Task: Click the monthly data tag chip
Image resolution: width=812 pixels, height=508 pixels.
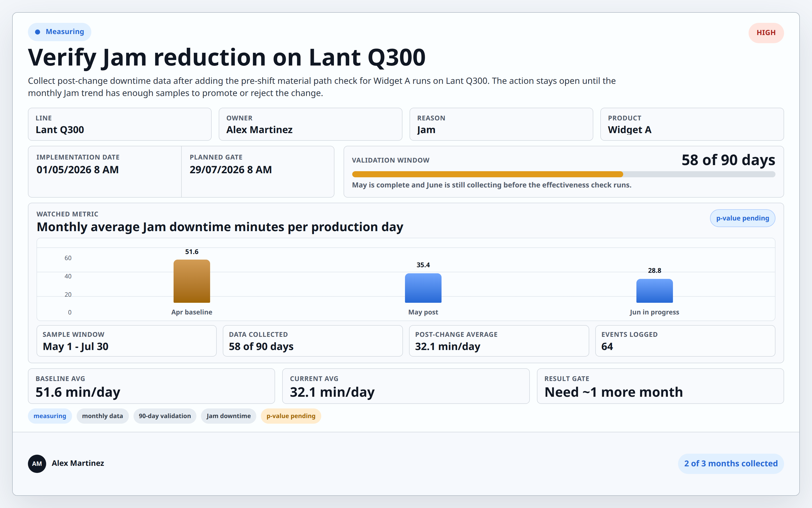Action: [102, 416]
